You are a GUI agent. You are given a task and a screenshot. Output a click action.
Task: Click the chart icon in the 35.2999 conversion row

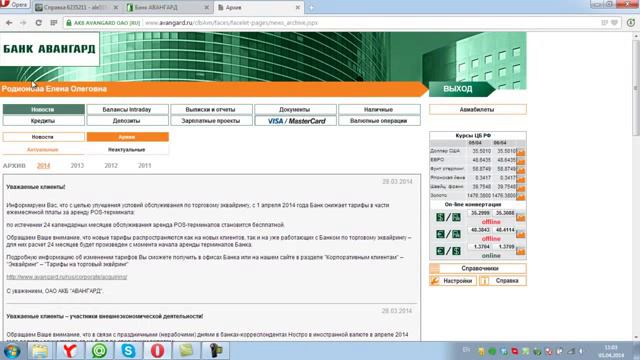coord(520,217)
